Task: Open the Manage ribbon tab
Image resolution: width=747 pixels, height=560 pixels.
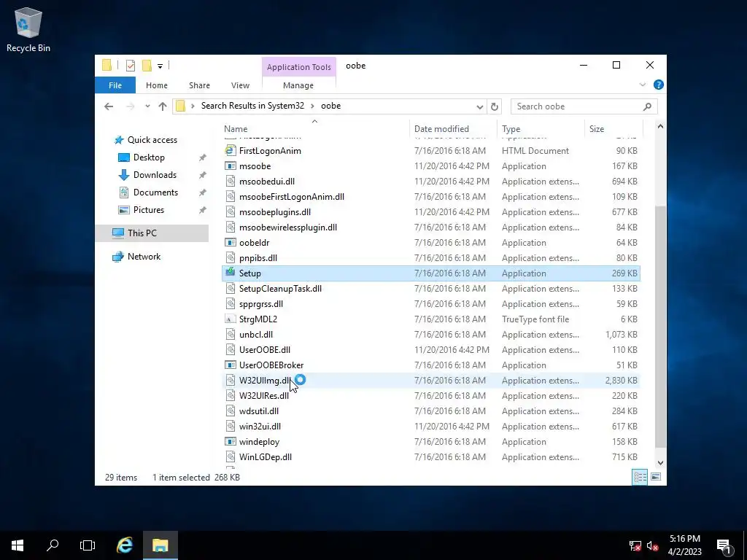Action: 298,85
